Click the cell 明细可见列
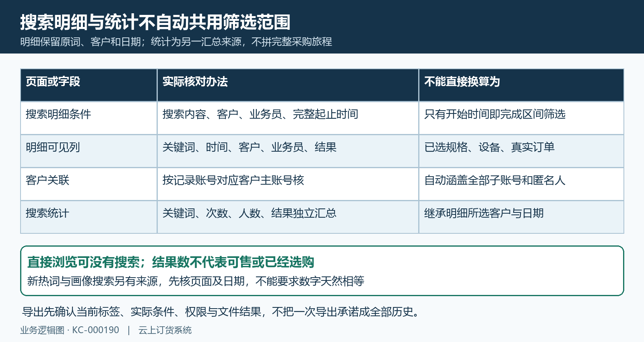This screenshot has height=342, width=644. [x=89, y=151]
